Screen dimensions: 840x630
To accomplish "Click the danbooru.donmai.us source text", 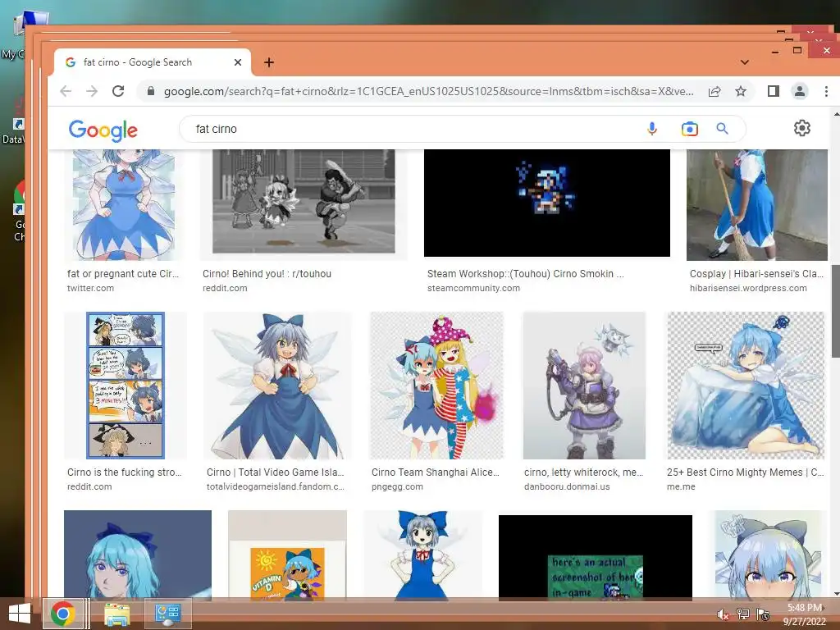I will click(x=567, y=487).
